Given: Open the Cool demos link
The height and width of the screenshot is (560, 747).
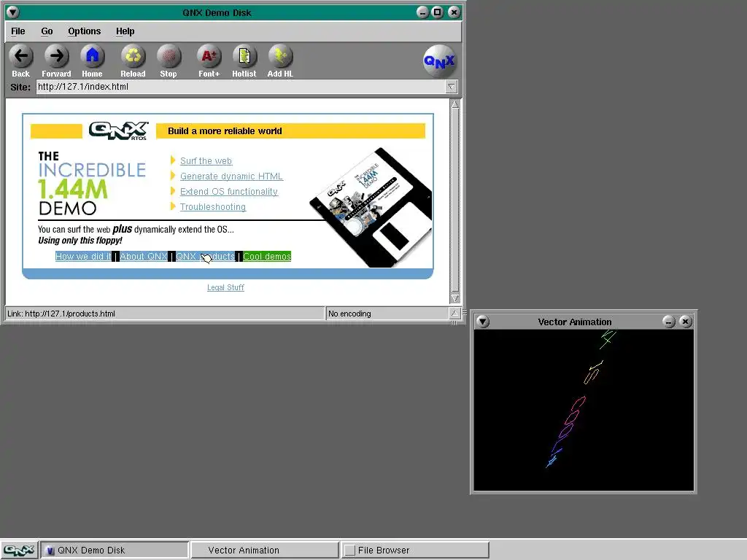Looking at the screenshot, I should pos(267,256).
